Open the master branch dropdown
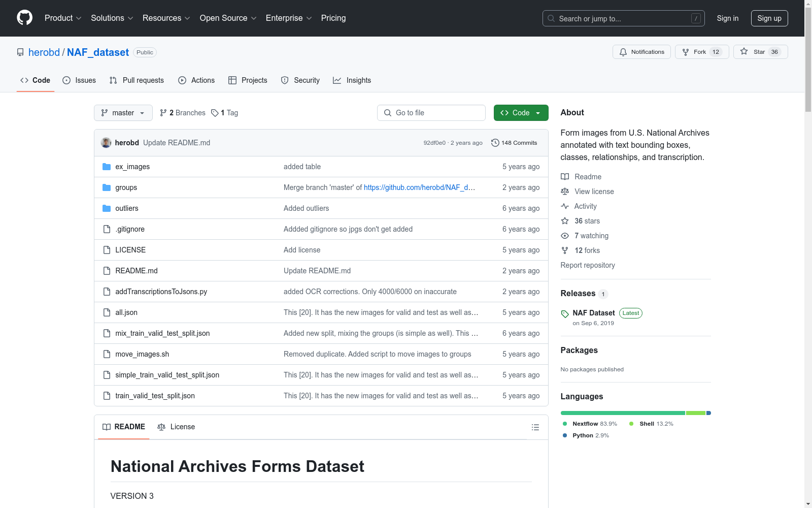Image resolution: width=812 pixels, height=508 pixels. pyautogui.click(x=123, y=113)
